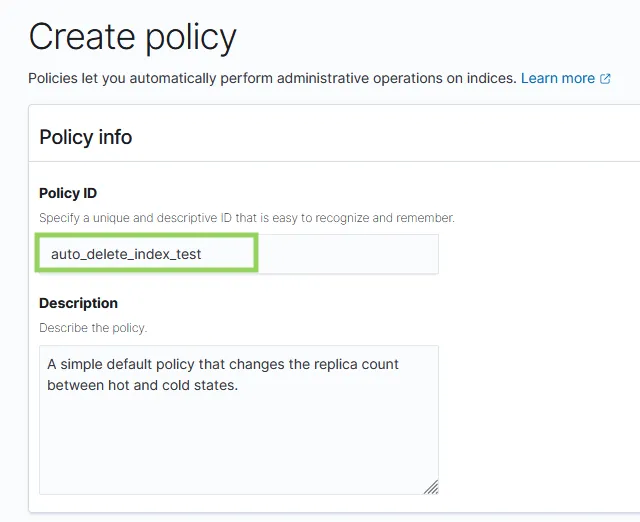Place cursor after "cold states." in Description
The width and height of the screenshot is (640, 522).
click(x=239, y=385)
